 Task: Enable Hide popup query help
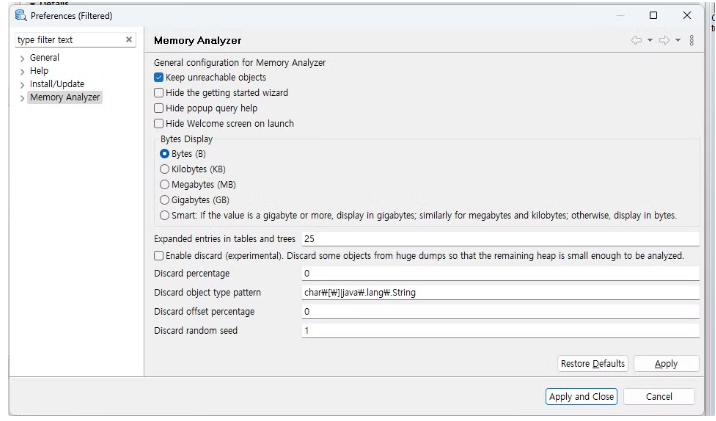[158, 108]
